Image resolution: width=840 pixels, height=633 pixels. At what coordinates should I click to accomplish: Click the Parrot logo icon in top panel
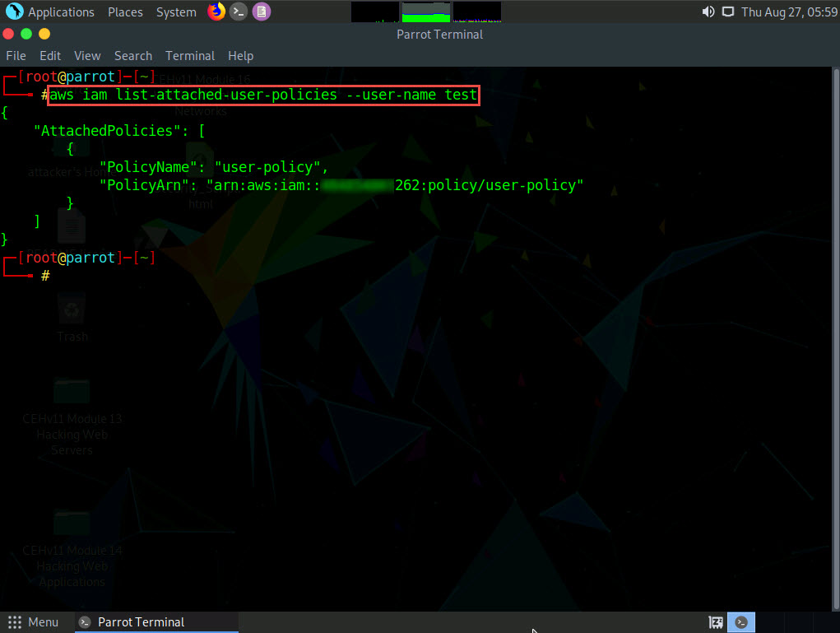[x=14, y=12]
